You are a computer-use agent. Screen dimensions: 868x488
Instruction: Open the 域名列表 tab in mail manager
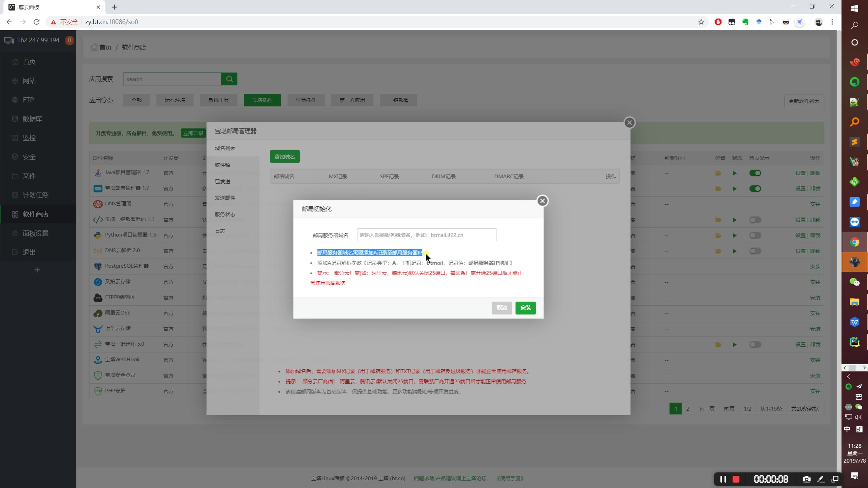pos(225,148)
